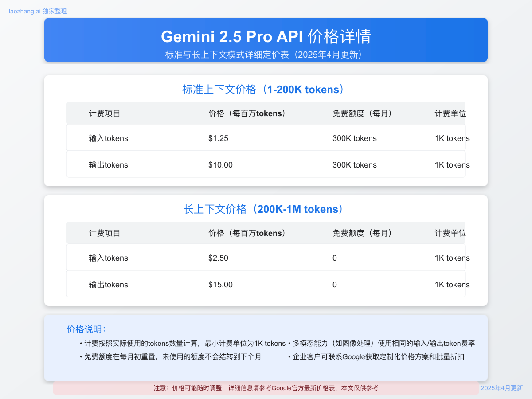Viewport: 532px width, 399px height.
Task: Click "1K tokens" in the $2.50 row
Action: click(452, 258)
